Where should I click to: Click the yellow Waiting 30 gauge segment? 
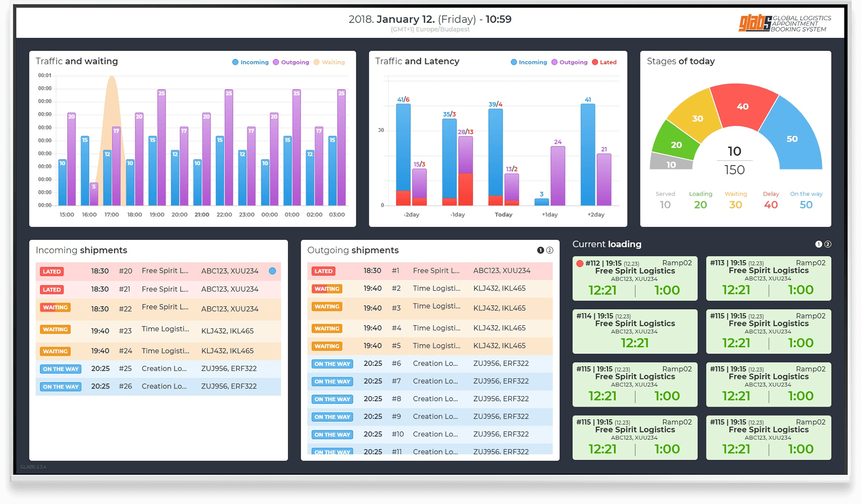tap(697, 118)
